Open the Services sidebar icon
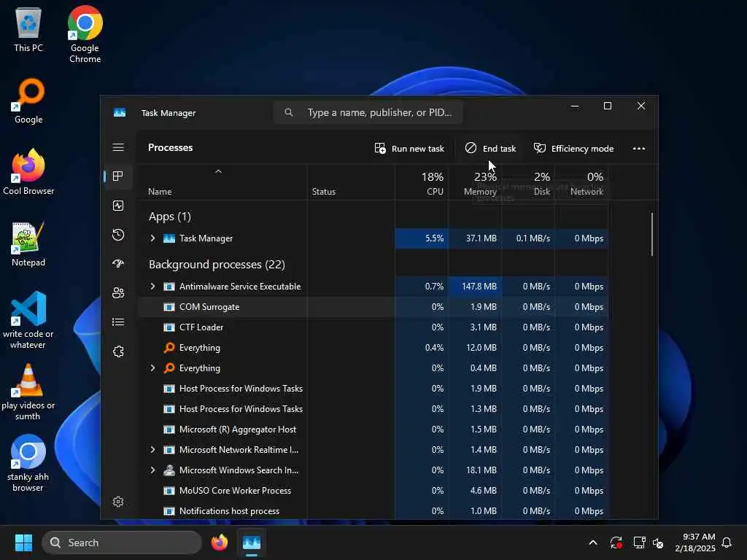The width and height of the screenshot is (747, 560). pyautogui.click(x=118, y=351)
